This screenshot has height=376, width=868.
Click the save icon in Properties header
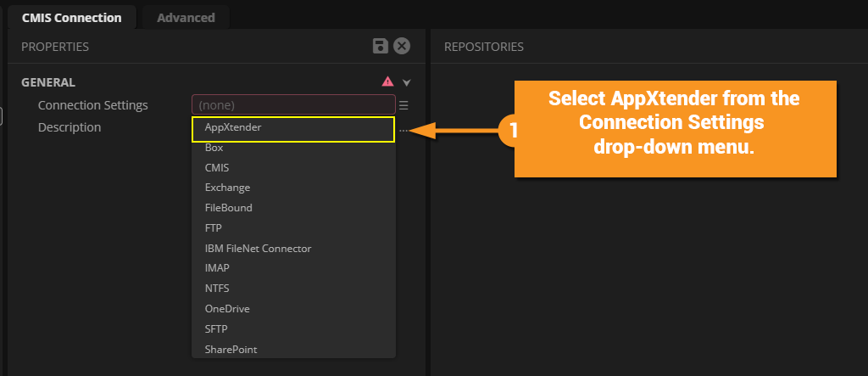pos(381,46)
